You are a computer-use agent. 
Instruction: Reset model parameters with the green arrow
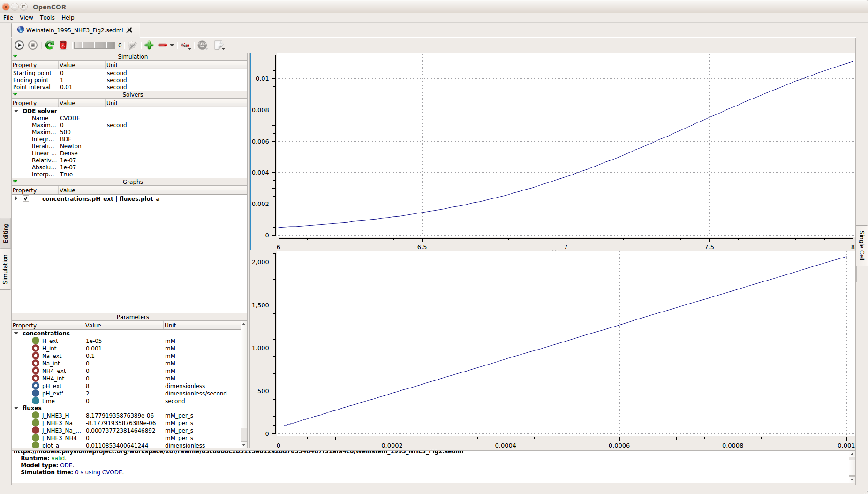click(49, 45)
